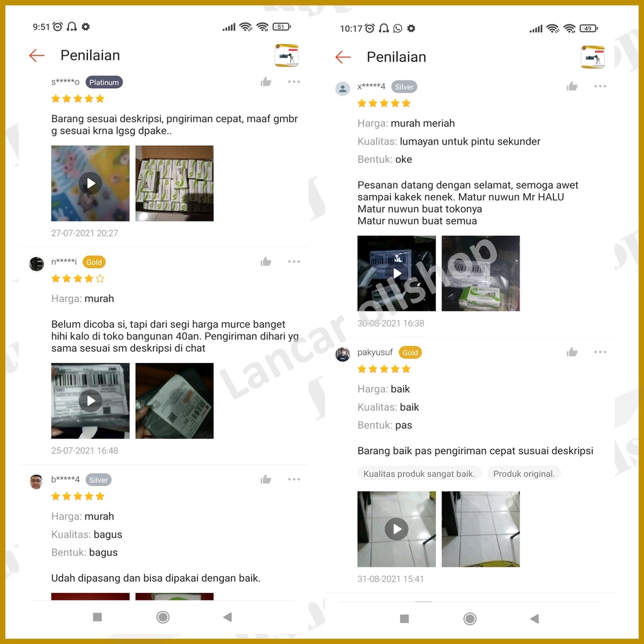644x644 pixels.
Task: Open more options for pakyusuf review
Action: [600, 352]
